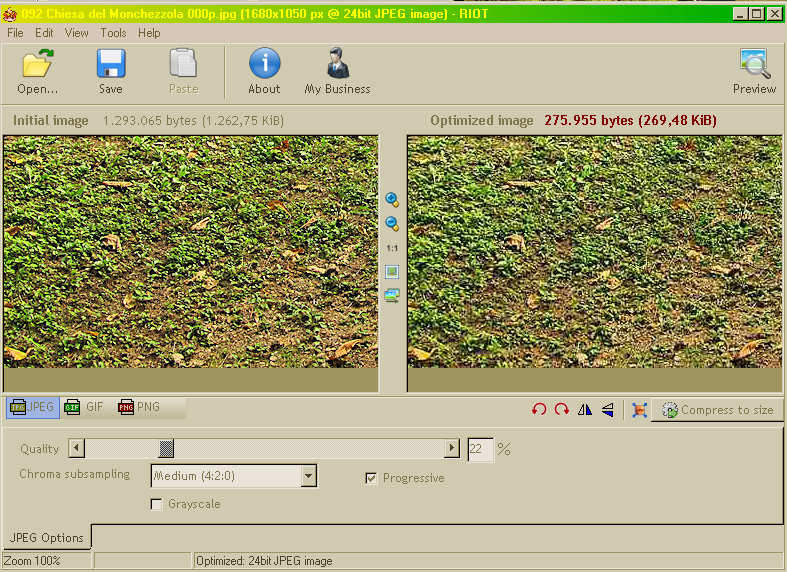Click the optimized image preview pane

point(595,263)
